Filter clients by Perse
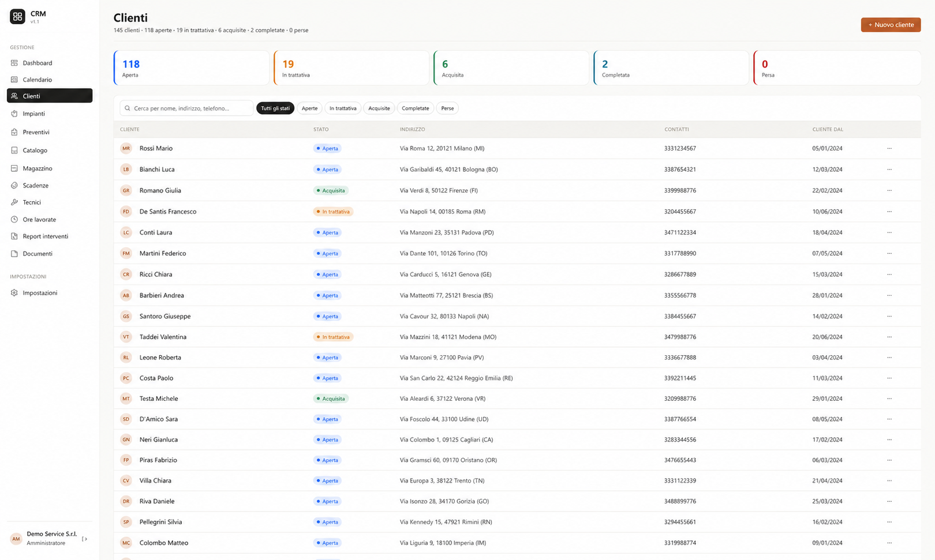Viewport: 935px width, 560px height. (447, 108)
